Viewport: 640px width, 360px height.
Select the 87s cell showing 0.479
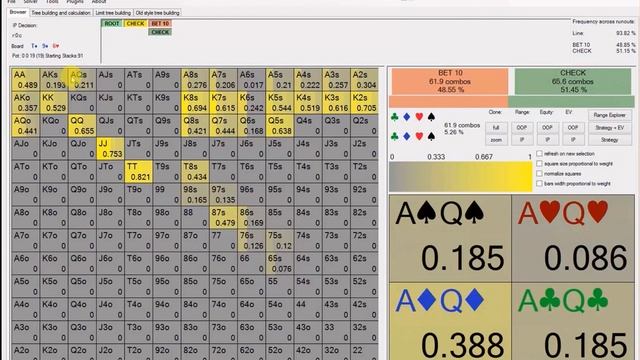click(x=223, y=217)
